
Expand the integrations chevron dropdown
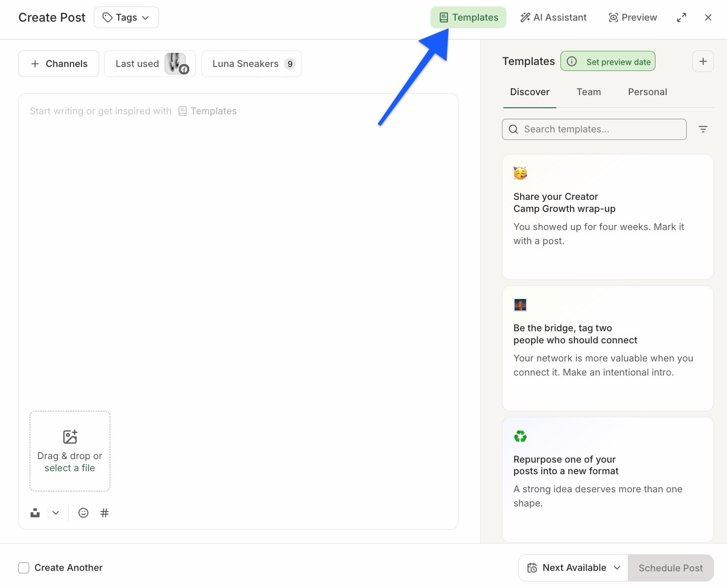tap(56, 513)
